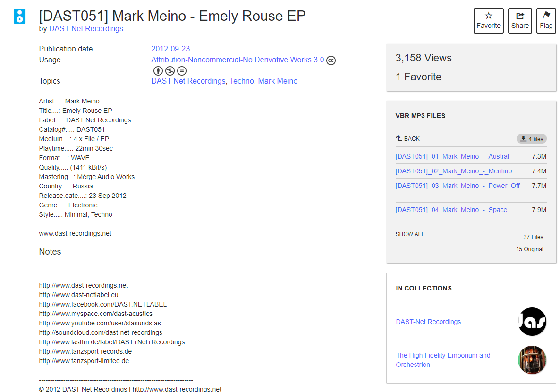Click the blue audio speaker item icon
Screen dimensions: 560x392
click(20, 17)
